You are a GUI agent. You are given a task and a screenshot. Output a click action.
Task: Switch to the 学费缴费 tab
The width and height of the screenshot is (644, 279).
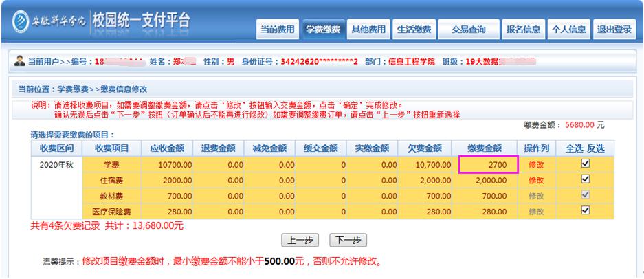coord(322,29)
